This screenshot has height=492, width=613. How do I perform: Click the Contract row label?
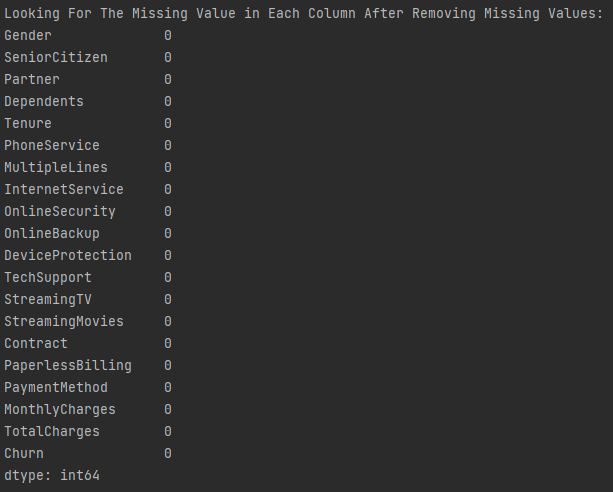point(36,343)
